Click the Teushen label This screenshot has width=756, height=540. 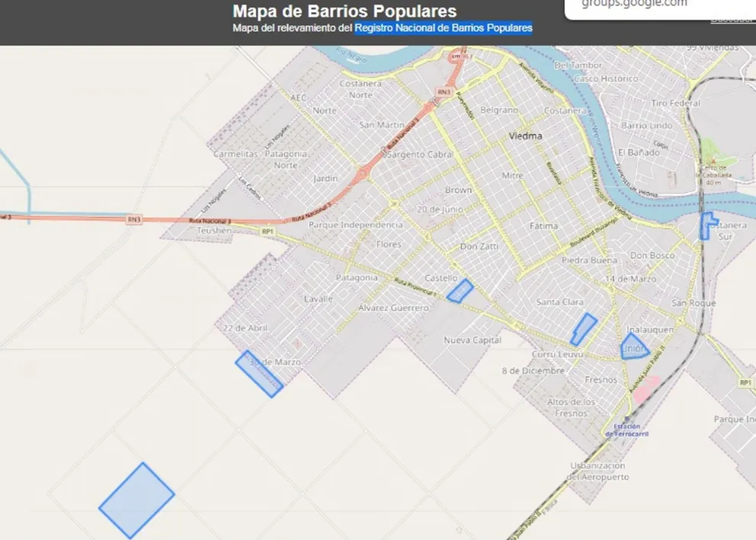215,230
